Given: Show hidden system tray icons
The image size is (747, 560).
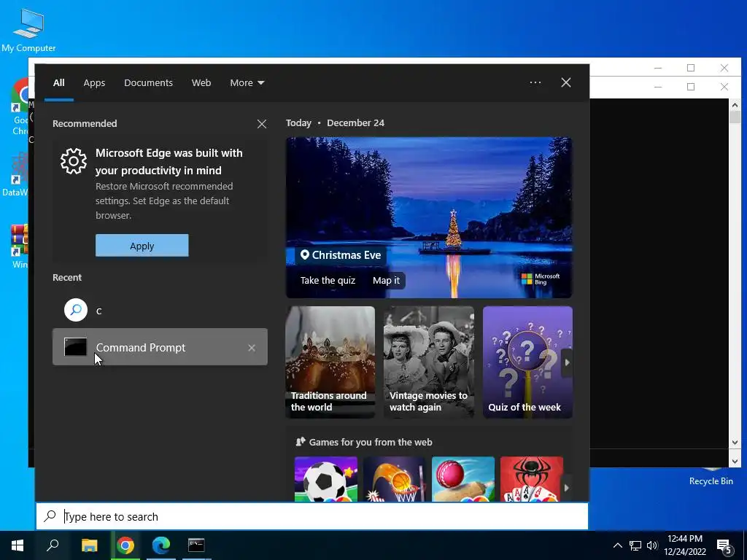Looking at the screenshot, I should coord(617,545).
